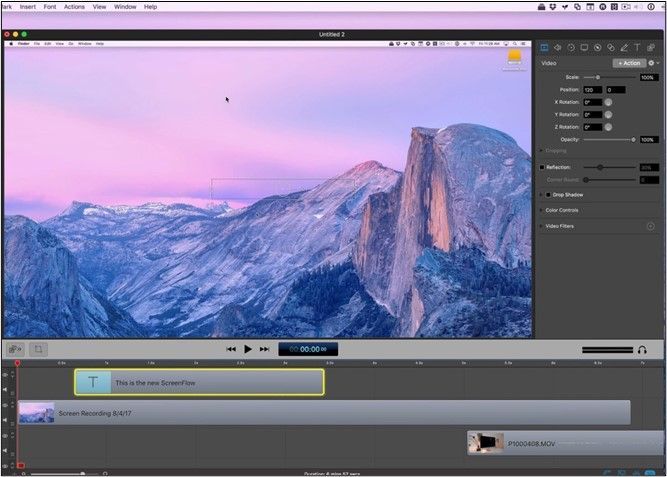The height and width of the screenshot is (477, 667).
Task: Enable the Reflection checkbox
Action: tap(543, 167)
